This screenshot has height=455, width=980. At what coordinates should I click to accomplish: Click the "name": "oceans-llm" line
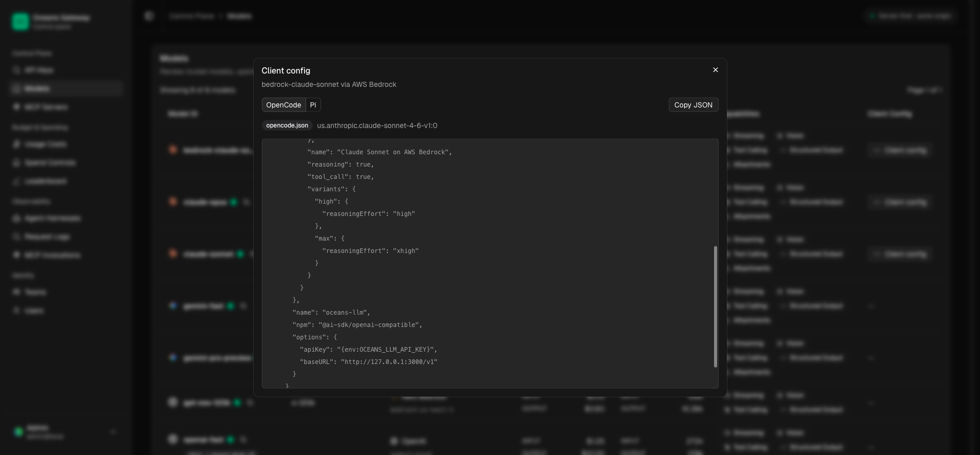pos(331,313)
